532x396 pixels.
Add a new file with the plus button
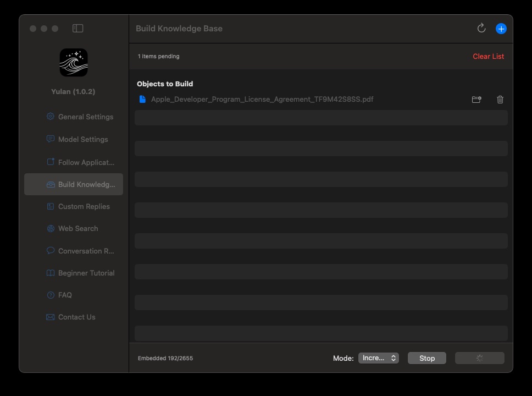(501, 28)
